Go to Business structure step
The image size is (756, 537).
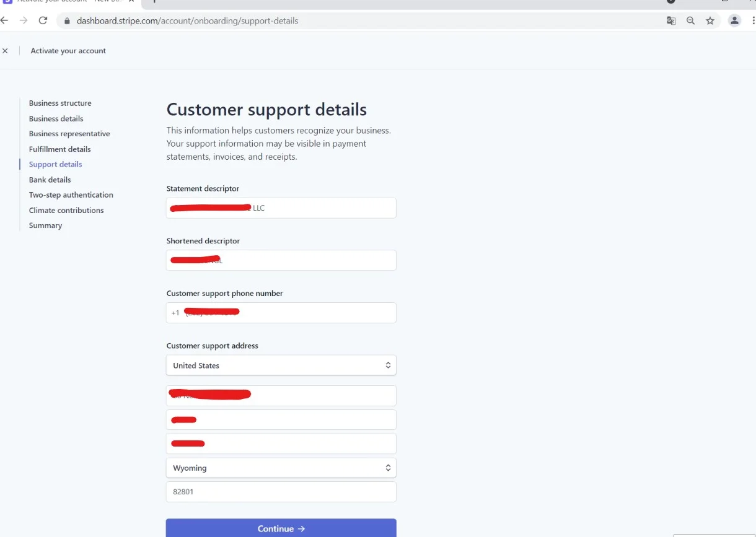point(60,103)
